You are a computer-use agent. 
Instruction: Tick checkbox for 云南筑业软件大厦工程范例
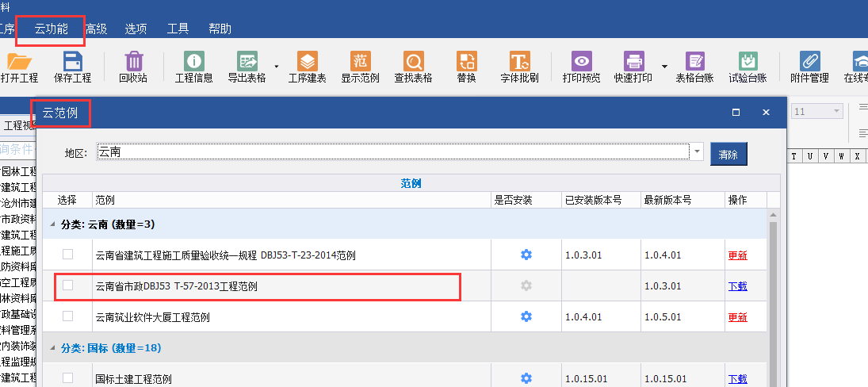pyautogui.click(x=67, y=316)
